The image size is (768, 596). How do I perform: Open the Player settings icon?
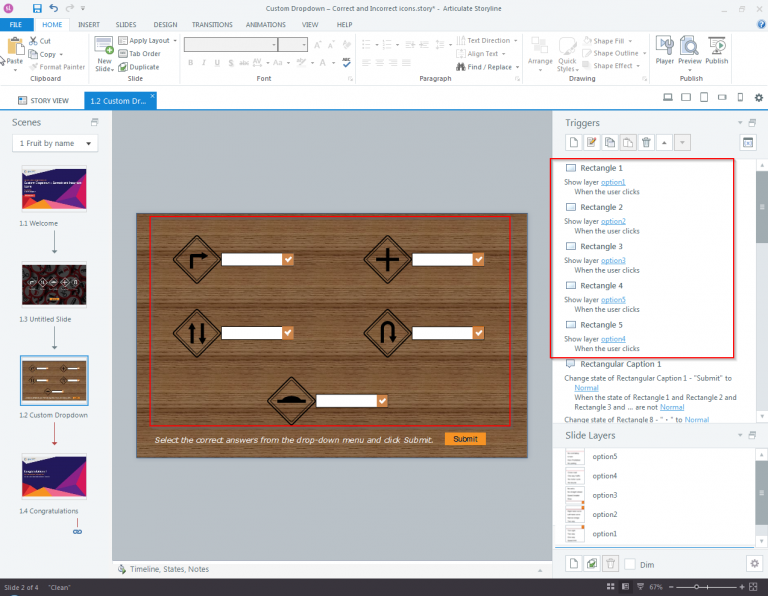[x=664, y=47]
